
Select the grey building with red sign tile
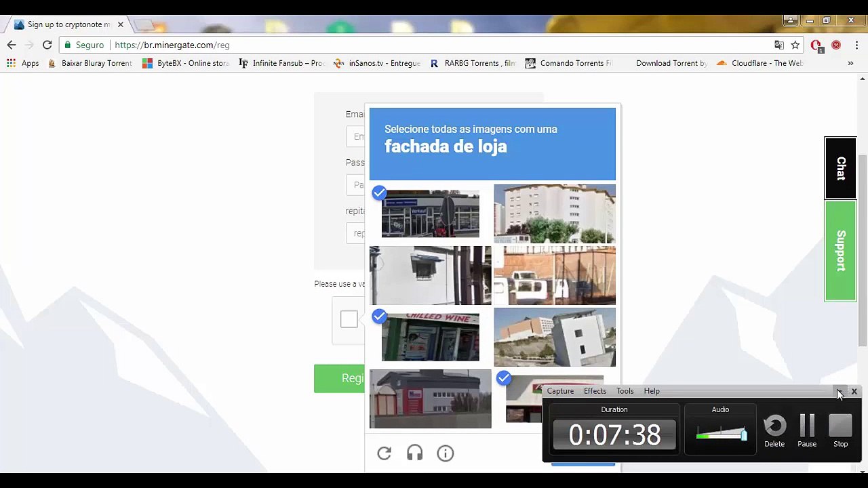pyautogui.click(x=430, y=399)
